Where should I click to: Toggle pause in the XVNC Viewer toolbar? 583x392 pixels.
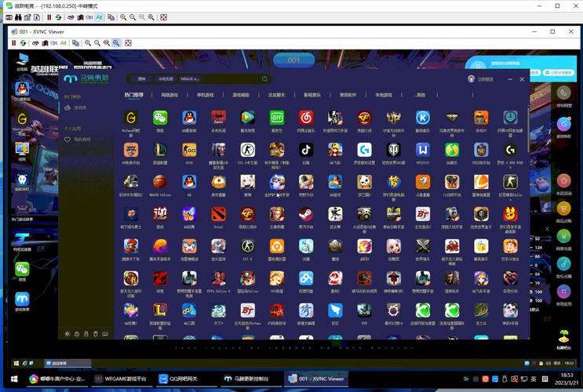tap(14, 43)
